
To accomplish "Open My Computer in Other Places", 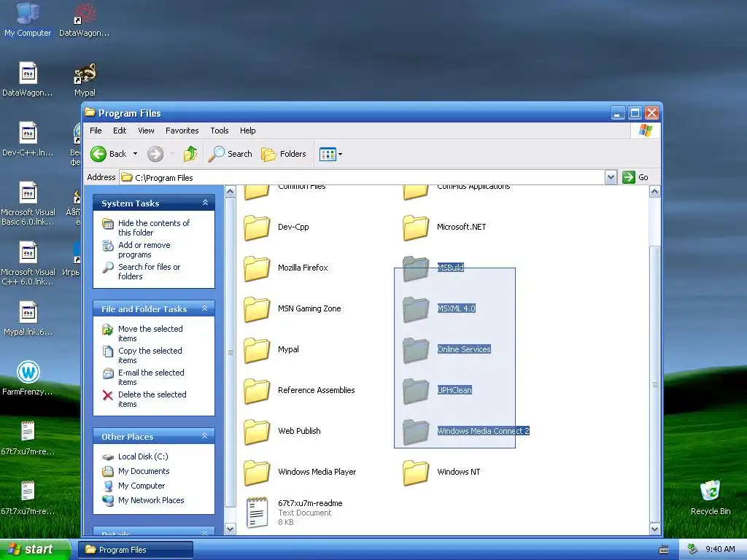I will pyautogui.click(x=142, y=486).
